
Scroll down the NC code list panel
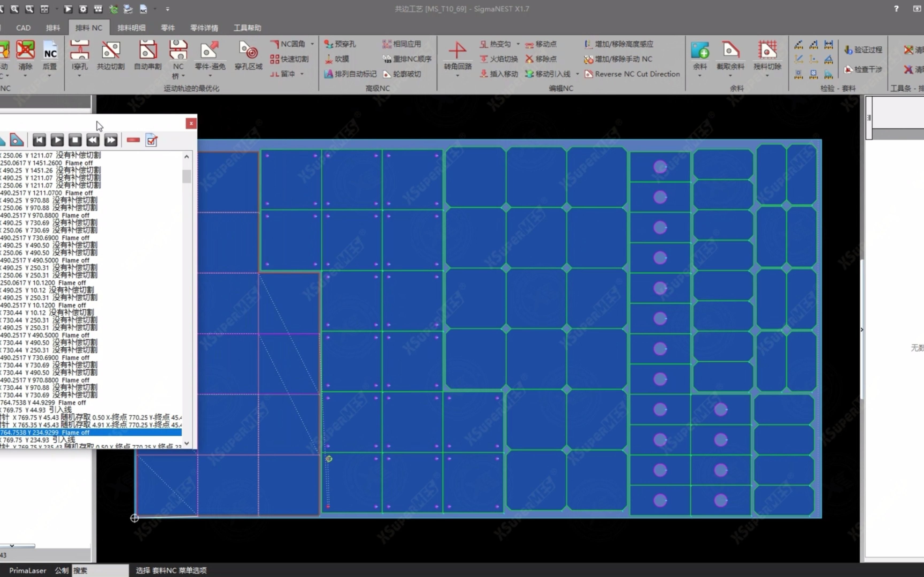tap(187, 443)
